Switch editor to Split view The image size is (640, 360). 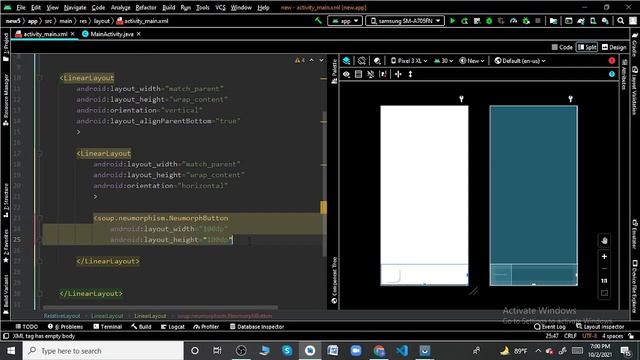click(587, 47)
